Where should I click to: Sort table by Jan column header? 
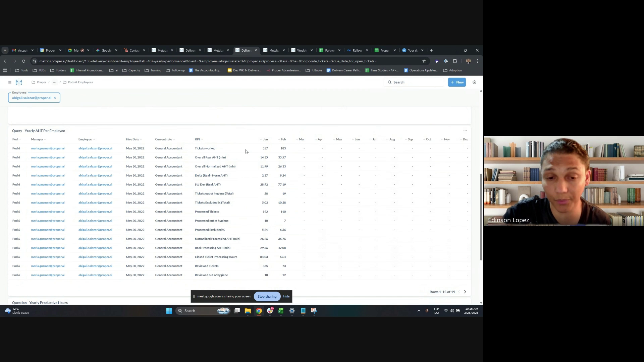265,139
